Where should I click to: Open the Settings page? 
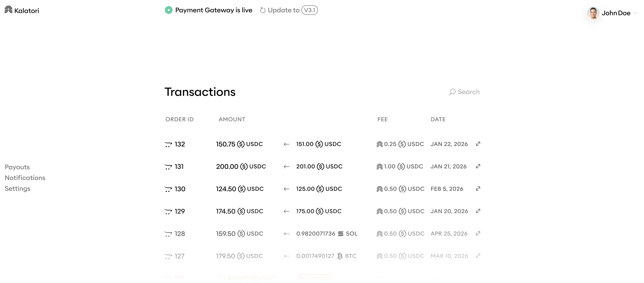17,189
